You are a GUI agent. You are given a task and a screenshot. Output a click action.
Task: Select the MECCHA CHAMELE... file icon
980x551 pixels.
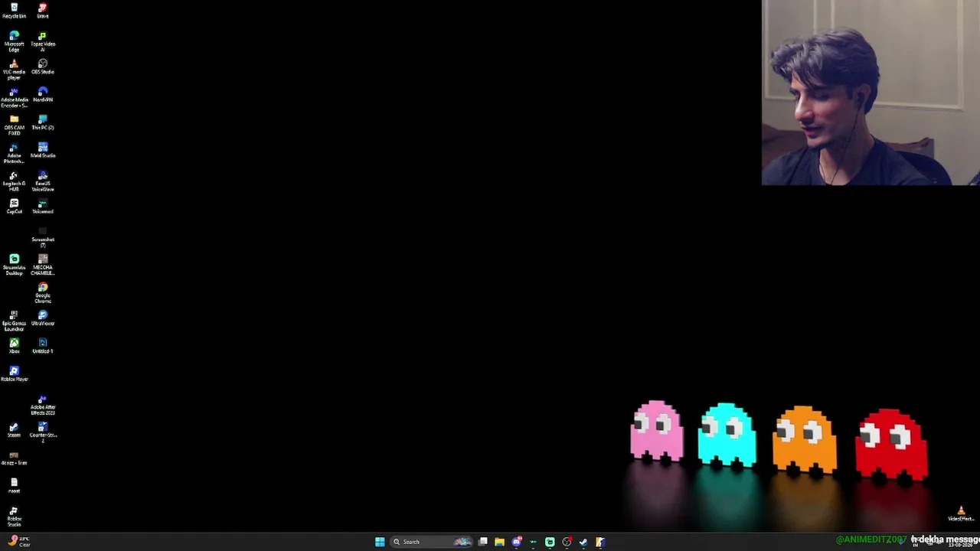(x=43, y=265)
